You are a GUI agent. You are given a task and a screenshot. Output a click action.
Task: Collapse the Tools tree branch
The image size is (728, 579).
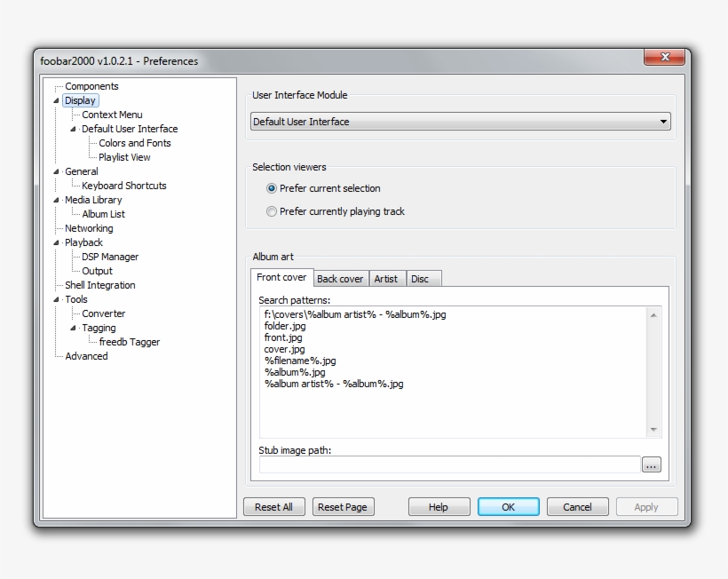(x=56, y=299)
